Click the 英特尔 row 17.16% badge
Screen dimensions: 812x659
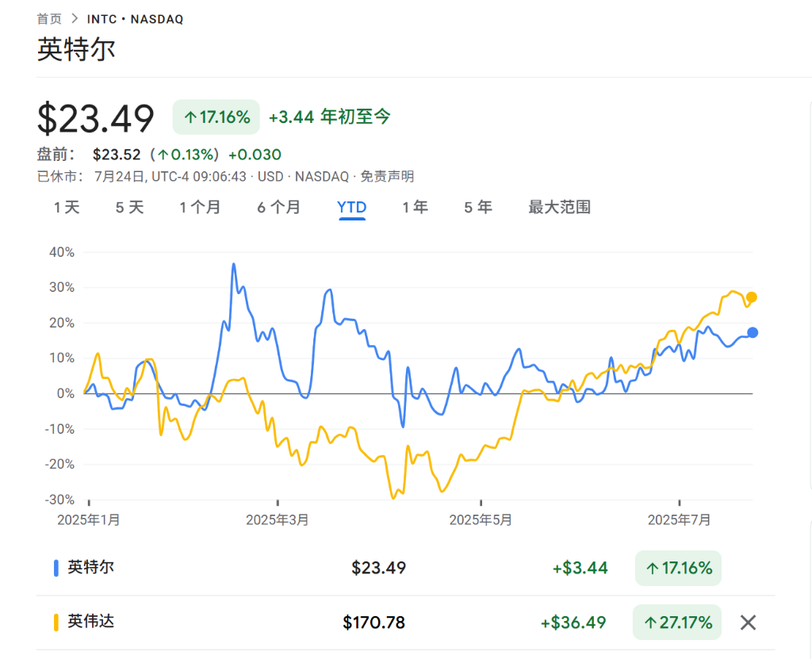coord(679,569)
